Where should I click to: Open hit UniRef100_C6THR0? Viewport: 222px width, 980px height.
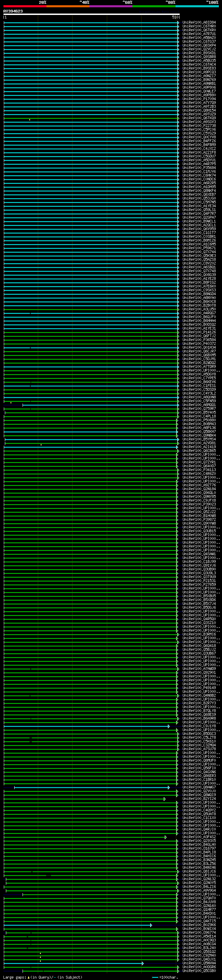tap(199, 26)
